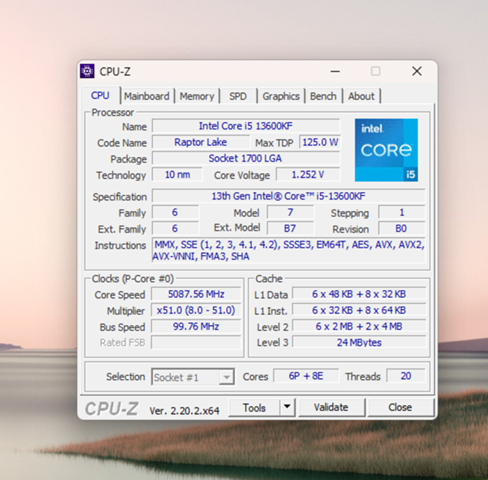Click the Ext. Family value 6
The height and width of the screenshot is (480, 488).
pos(175,228)
